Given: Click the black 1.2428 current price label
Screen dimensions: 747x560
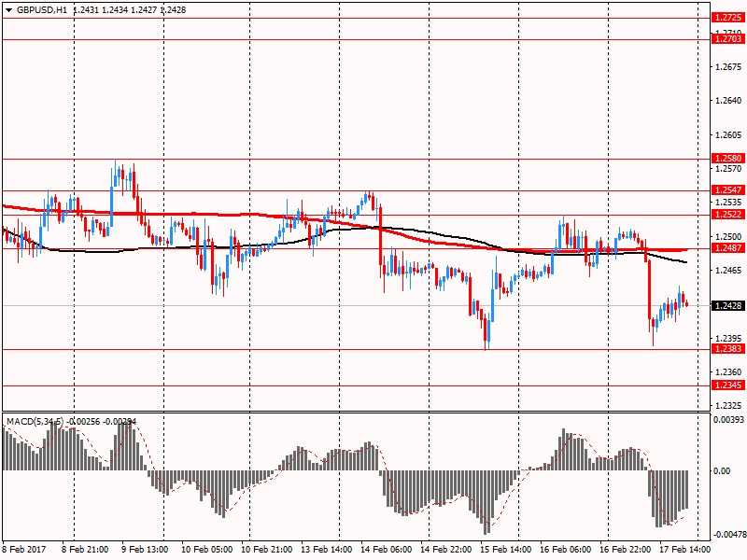Looking at the screenshot, I should (x=726, y=305).
